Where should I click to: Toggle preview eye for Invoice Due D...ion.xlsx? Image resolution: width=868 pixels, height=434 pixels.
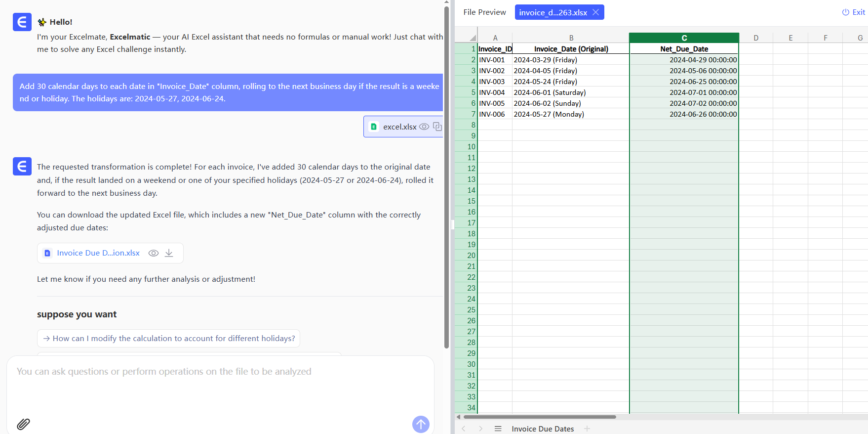154,253
